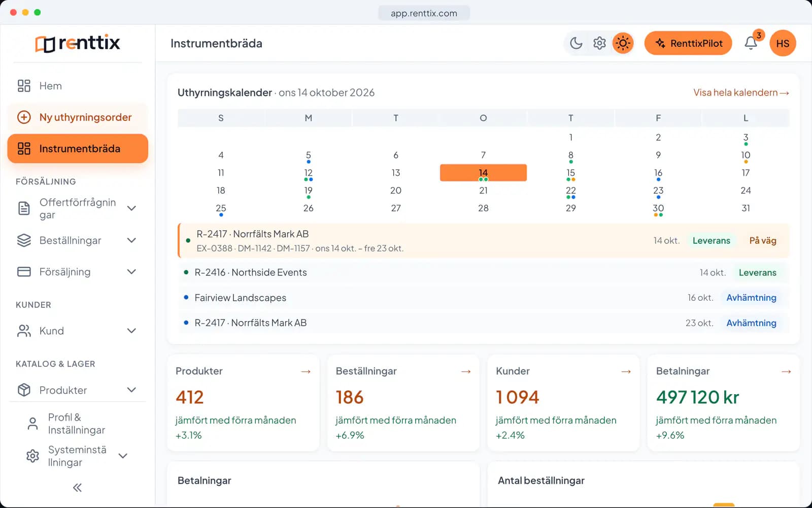Click the renttix logo

click(78, 43)
